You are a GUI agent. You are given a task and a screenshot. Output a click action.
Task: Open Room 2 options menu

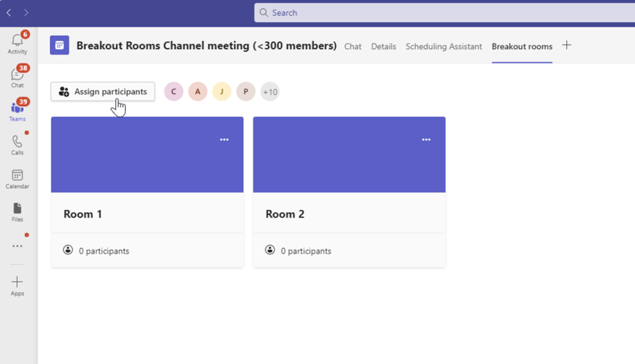pos(426,140)
